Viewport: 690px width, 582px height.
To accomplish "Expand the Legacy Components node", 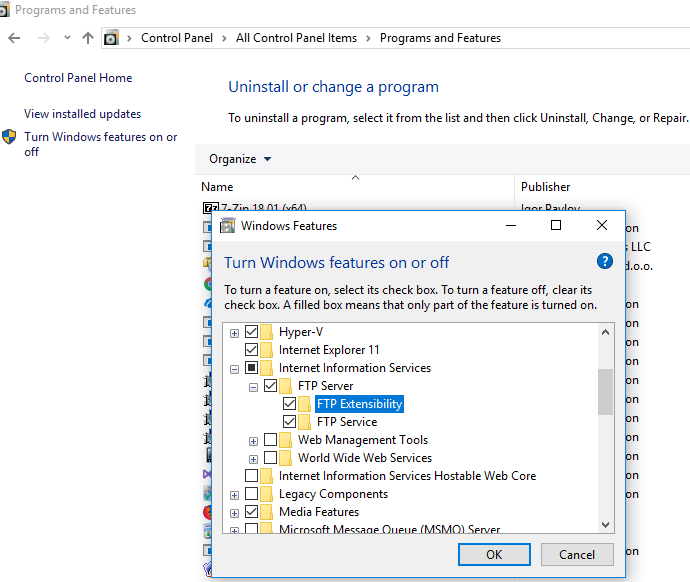I will pyautogui.click(x=235, y=495).
